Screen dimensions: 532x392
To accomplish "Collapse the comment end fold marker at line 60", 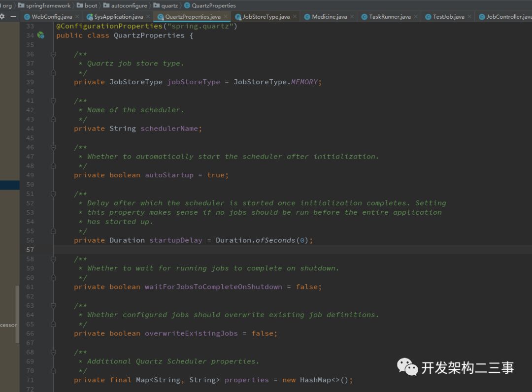I will coord(53,278).
